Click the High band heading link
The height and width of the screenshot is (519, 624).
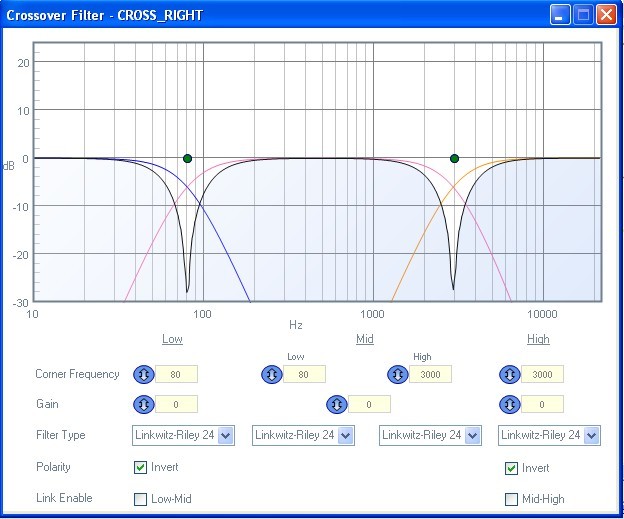coord(538,339)
